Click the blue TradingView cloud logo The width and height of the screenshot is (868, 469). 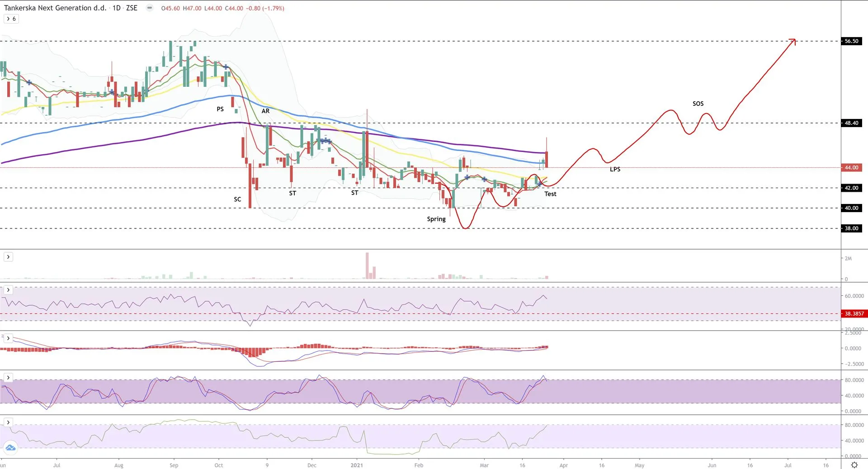click(10, 448)
